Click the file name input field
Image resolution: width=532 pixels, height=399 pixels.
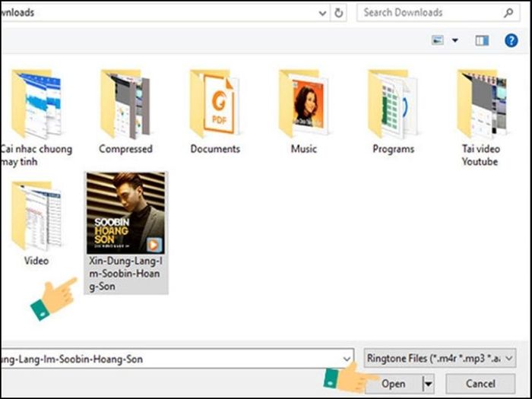click(176, 359)
